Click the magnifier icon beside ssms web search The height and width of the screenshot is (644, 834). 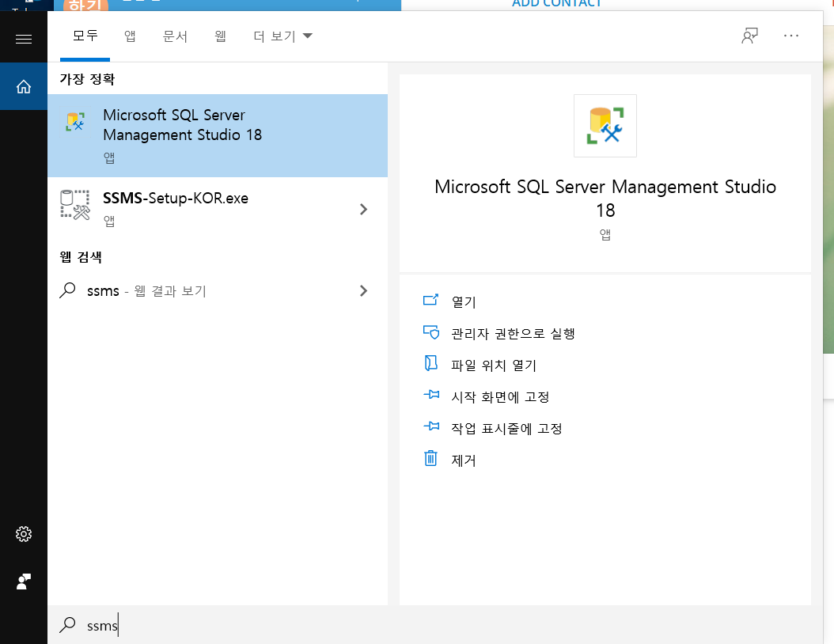(67, 290)
